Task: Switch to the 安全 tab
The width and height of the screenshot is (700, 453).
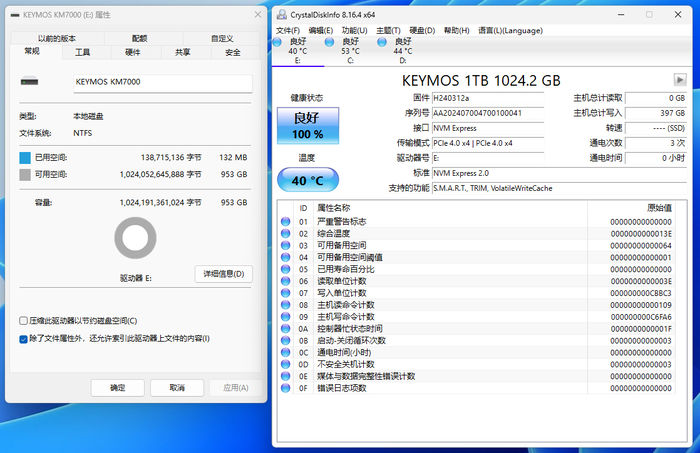Action: (233, 52)
